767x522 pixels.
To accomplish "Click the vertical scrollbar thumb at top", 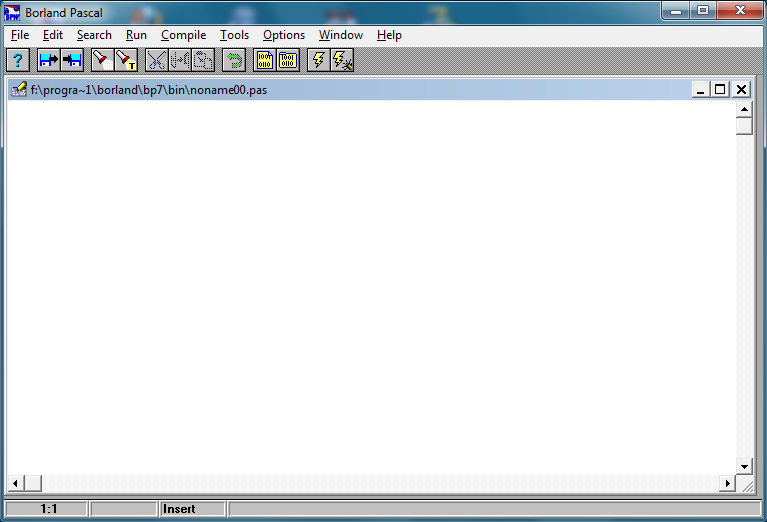I will pyautogui.click(x=744, y=126).
